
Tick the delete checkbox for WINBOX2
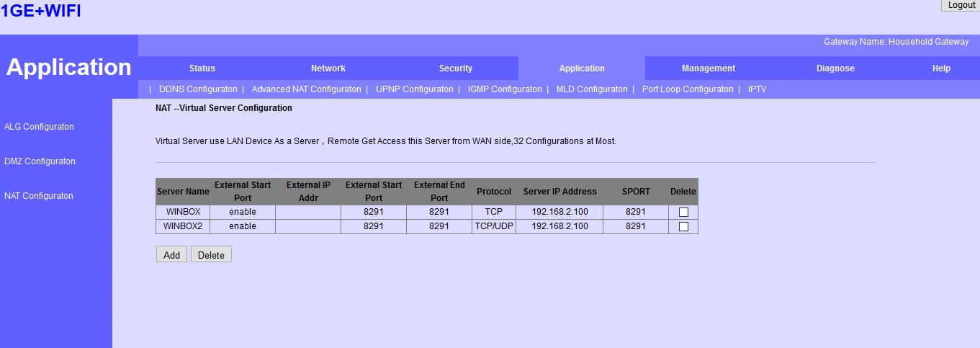683,227
